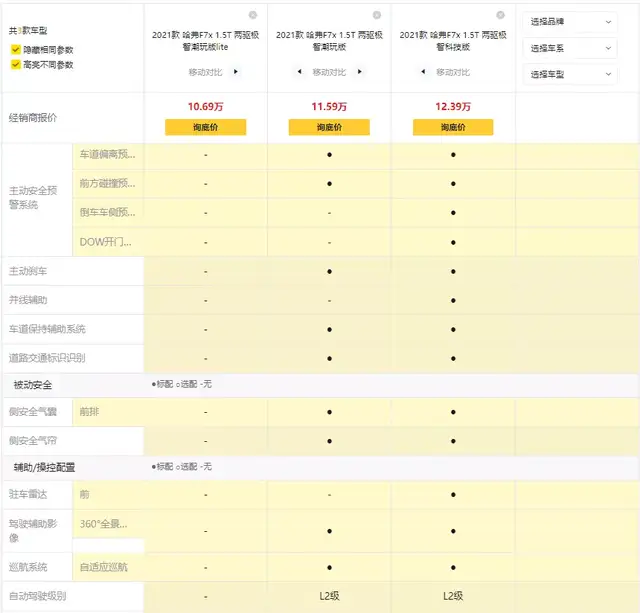Image resolution: width=640 pixels, height=613 pixels.
Task: Click the 360°全景... sub-label
Action: [103, 524]
